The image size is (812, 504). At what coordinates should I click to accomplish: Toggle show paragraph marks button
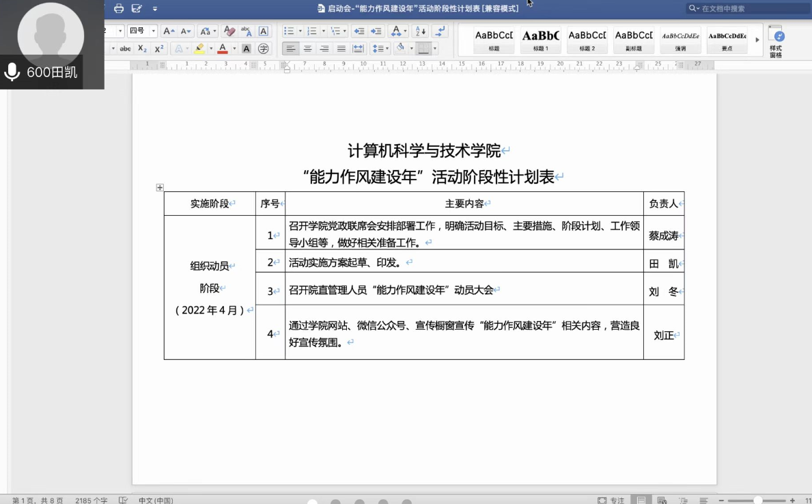(440, 31)
